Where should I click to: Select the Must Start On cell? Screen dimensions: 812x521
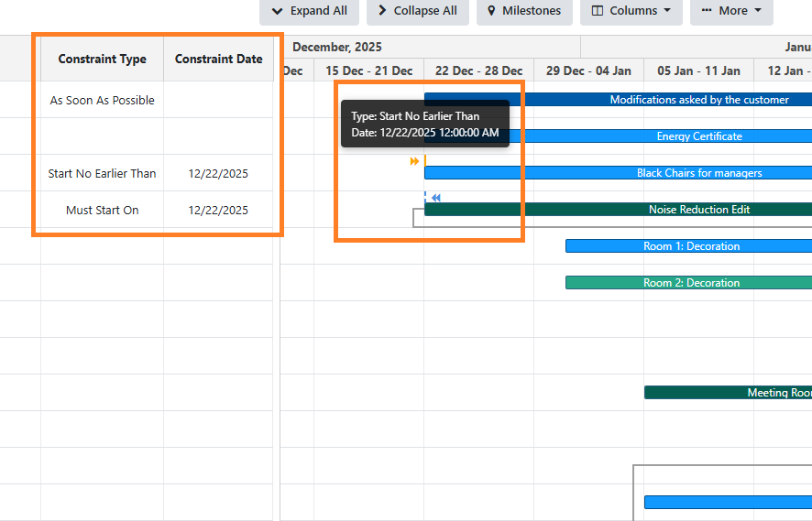click(102, 210)
